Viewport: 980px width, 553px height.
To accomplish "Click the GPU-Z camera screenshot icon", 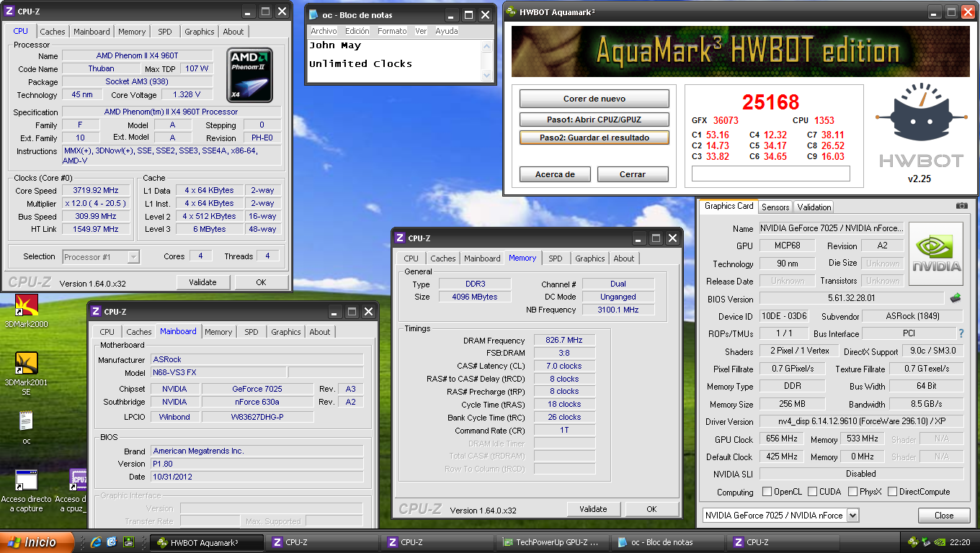I will (x=961, y=206).
